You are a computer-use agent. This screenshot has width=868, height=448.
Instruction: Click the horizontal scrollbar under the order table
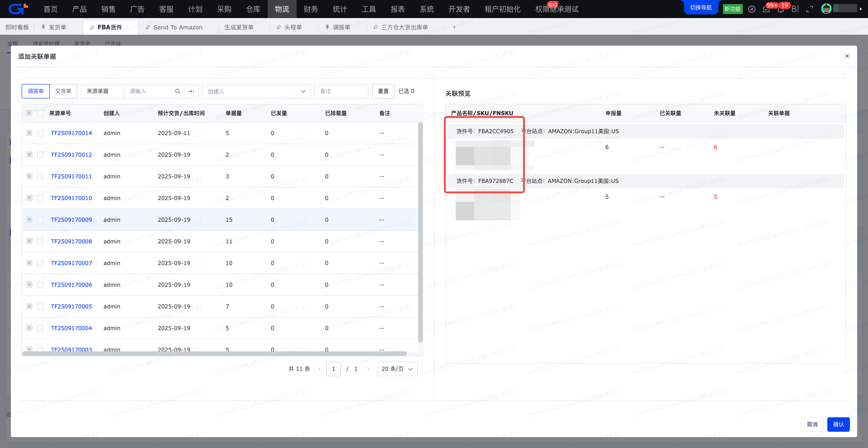click(214, 354)
